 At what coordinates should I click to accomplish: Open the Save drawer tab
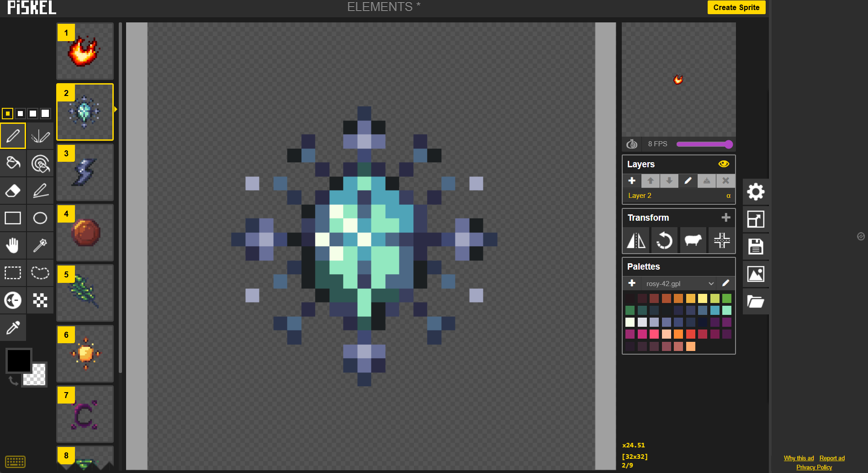(756, 247)
